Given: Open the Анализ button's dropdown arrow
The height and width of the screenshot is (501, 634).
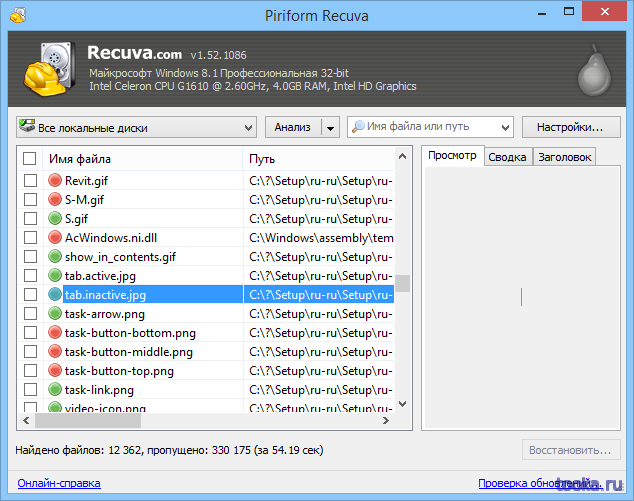Looking at the screenshot, I should pos(330,128).
